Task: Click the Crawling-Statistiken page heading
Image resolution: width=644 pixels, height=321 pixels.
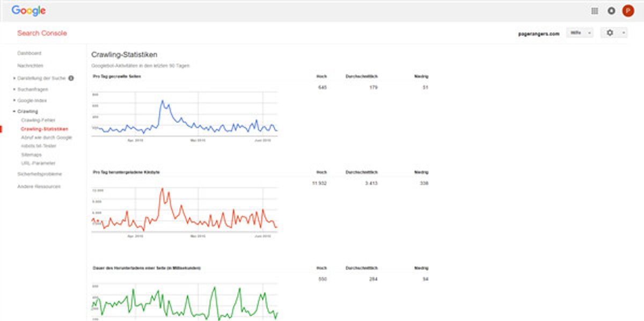Action: 125,55
